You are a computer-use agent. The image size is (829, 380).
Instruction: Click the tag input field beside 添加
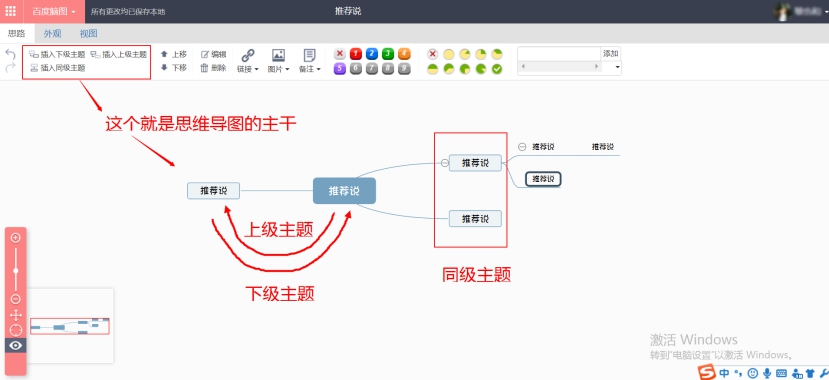[559, 53]
